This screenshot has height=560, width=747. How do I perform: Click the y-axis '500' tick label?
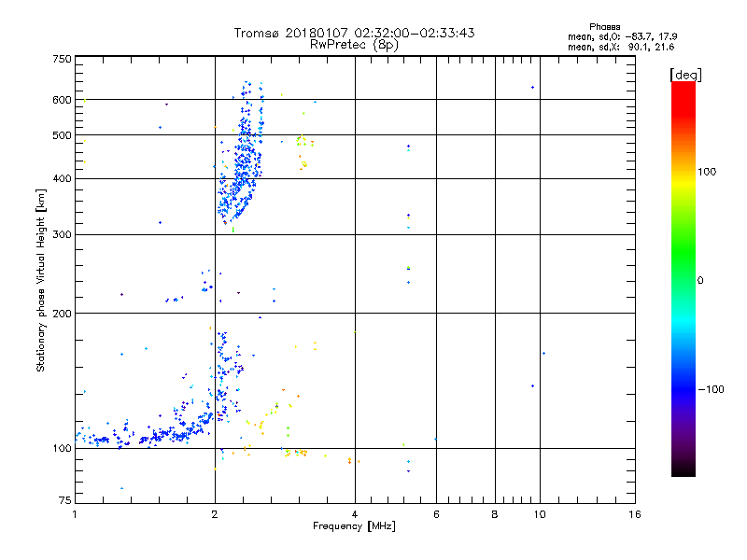[x=62, y=135]
